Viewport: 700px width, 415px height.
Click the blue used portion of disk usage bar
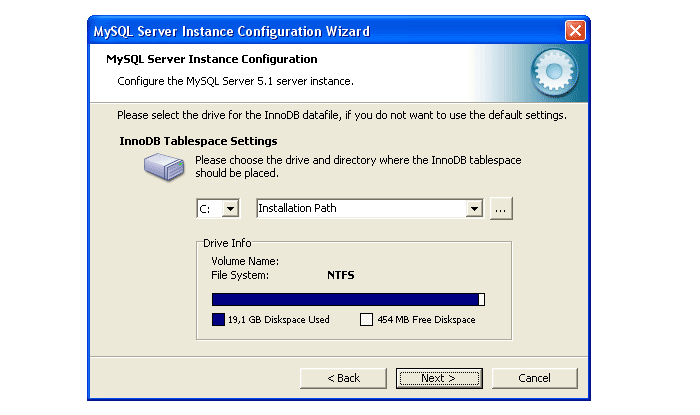pyautogui.click(x=345, y=299)
